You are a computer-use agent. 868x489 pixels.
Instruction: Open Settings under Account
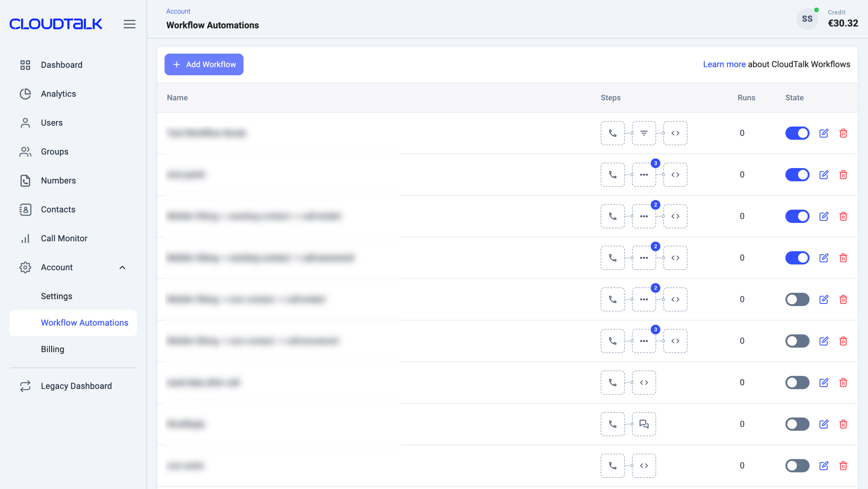[x=57, y=296]
